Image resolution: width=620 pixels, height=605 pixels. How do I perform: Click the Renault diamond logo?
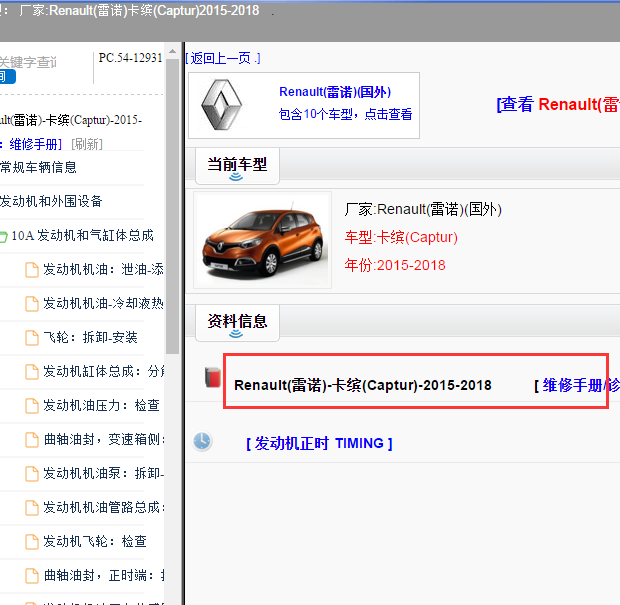coord(221,105)
